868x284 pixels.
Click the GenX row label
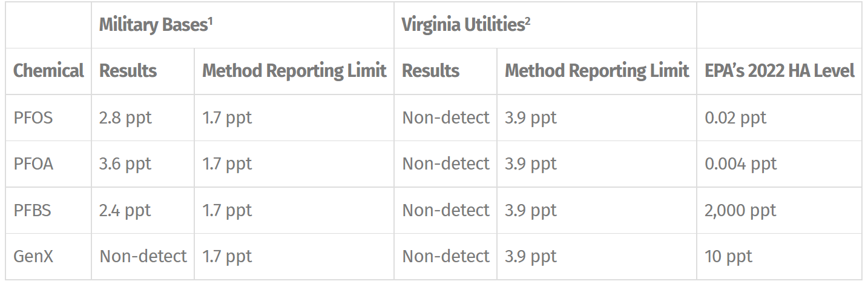tap(33, 256)
